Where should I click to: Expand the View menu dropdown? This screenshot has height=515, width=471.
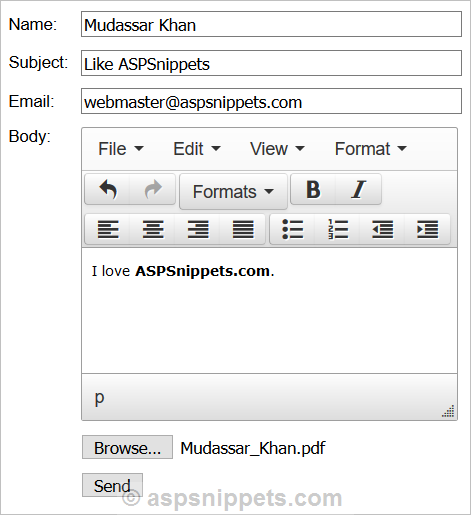(277, 149)
